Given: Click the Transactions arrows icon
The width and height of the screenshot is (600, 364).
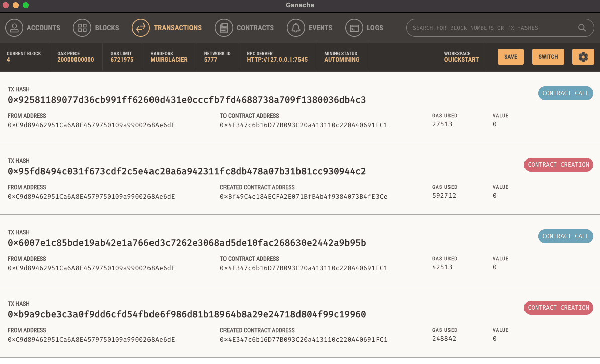Looking at the screenshot, I should 140,28.
